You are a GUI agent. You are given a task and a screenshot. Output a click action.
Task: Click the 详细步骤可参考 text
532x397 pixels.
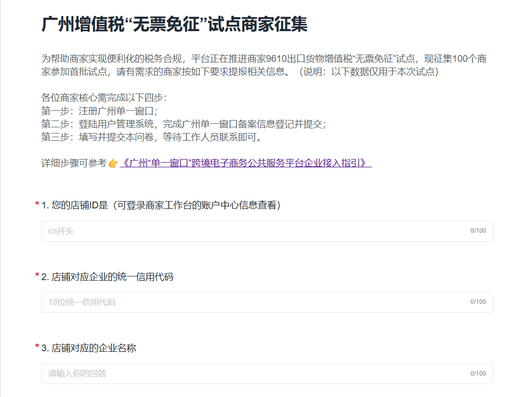click(73, 164)
